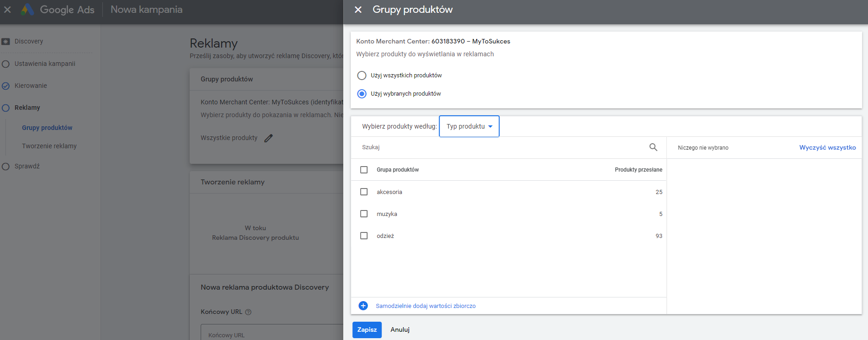Screen dimensions: 868x340
Task: Close the Nowa kampania window
Action: [7, 10]
